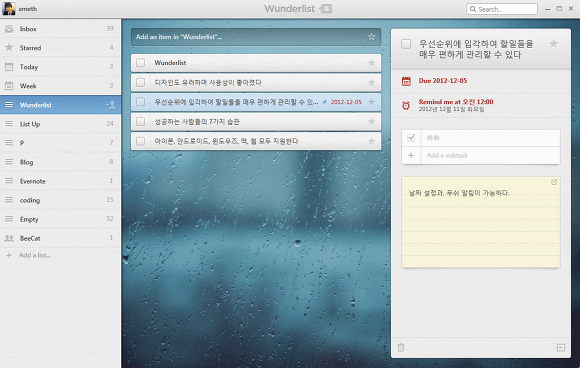Click the Wunderlist app title
The width and height of the screenshot is (580, 368).
(x=289, y=9)
